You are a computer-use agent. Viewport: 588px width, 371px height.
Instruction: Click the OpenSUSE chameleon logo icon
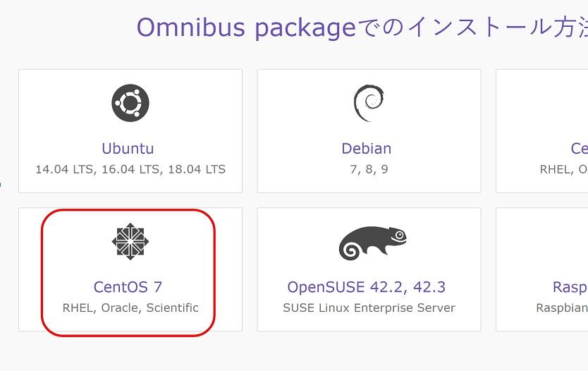point(373,243)
